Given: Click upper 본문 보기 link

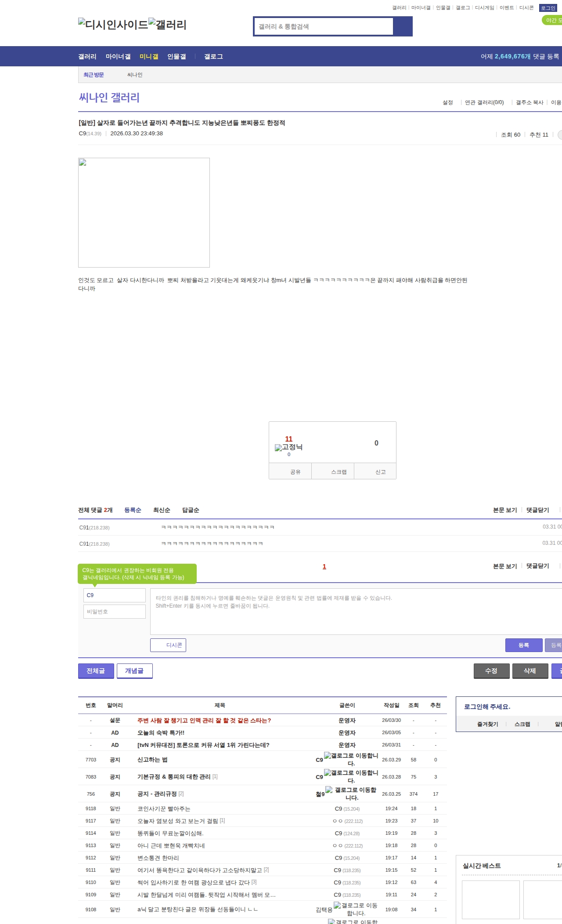Looking at the screenshot, I should [505, 510].
